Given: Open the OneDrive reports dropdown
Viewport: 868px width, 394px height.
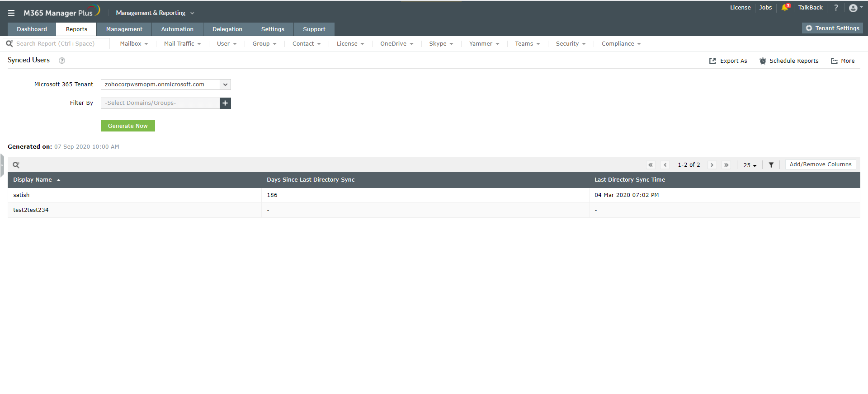Looking at the screenshot, I should point(396,44).
